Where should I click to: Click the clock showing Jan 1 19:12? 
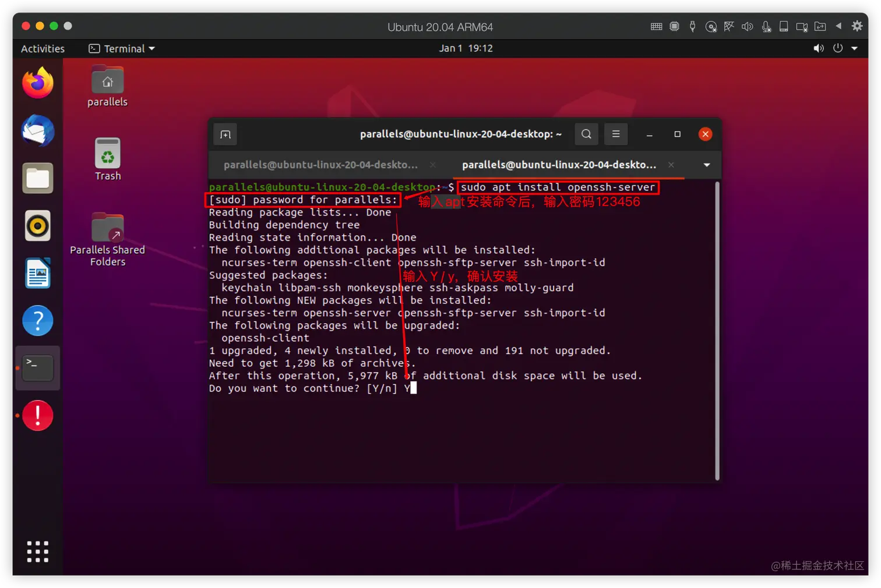pyautogui.click(x=466, y=48)
